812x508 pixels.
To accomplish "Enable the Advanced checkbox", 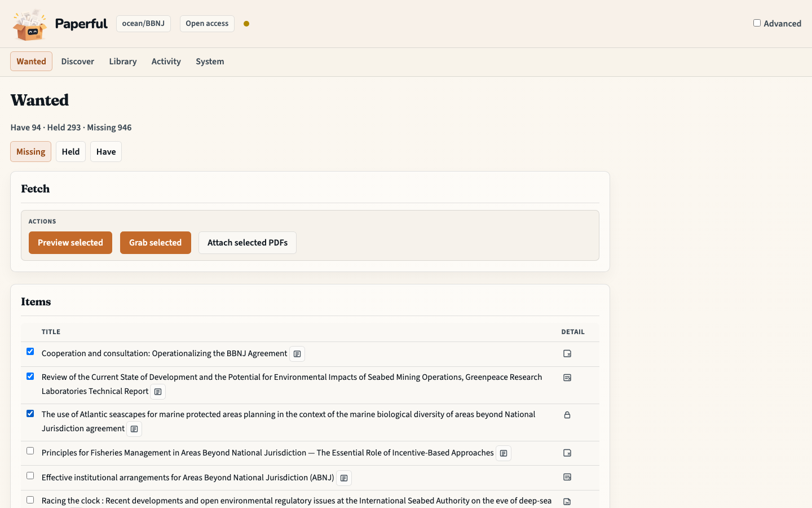I will (757, 23).
